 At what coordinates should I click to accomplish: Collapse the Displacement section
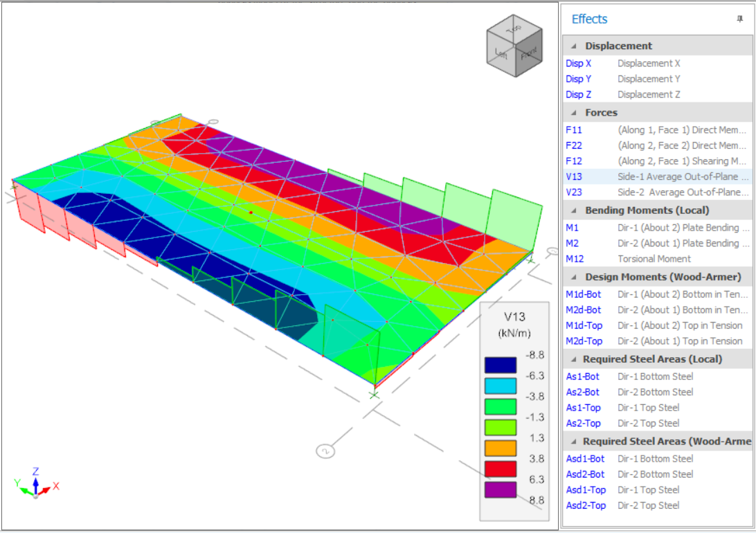coord(573,46)
